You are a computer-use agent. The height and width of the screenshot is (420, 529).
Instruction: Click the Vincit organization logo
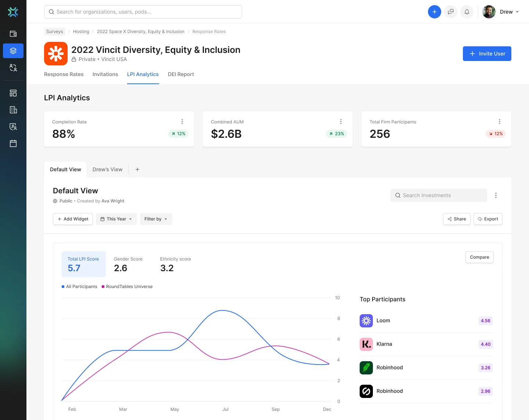(56, 54)
